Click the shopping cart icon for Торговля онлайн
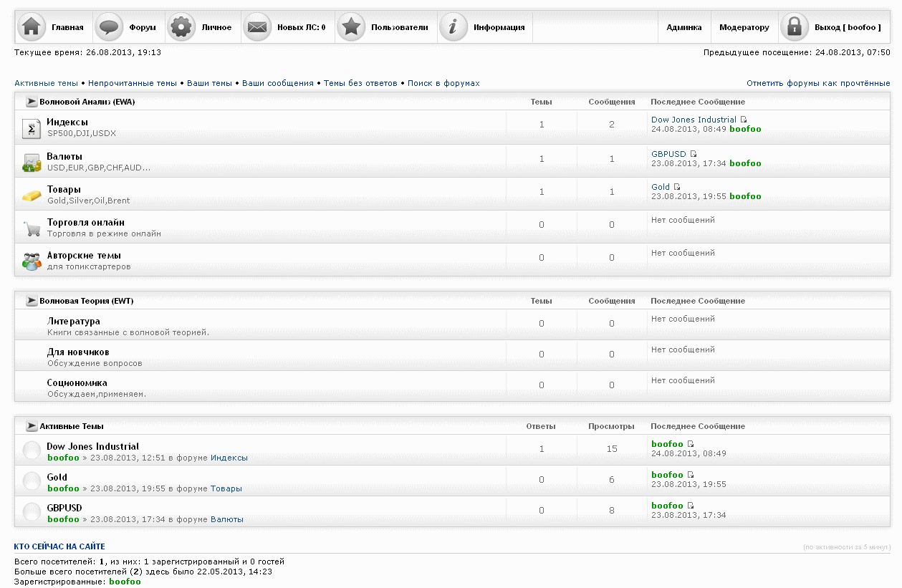This screenshot has width=902, height=588. pyautogui.click(x=31, y=228)
